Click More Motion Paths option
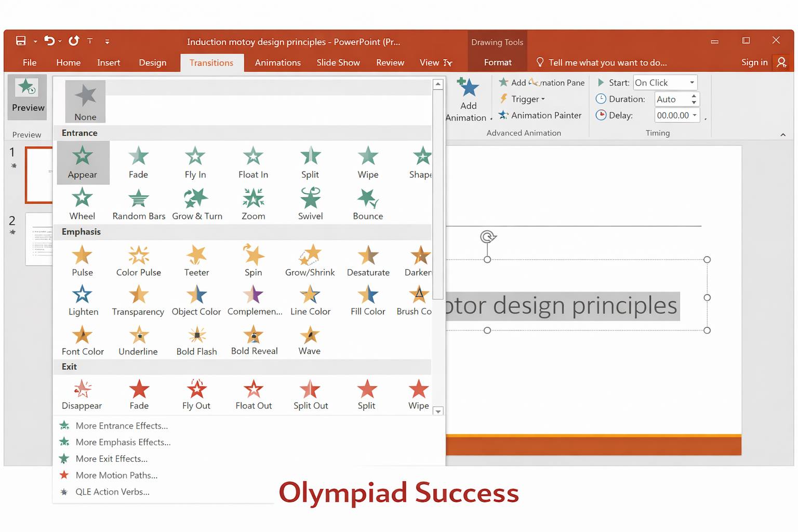This screenshot has height=532, width=798. [x=116, y=475]
